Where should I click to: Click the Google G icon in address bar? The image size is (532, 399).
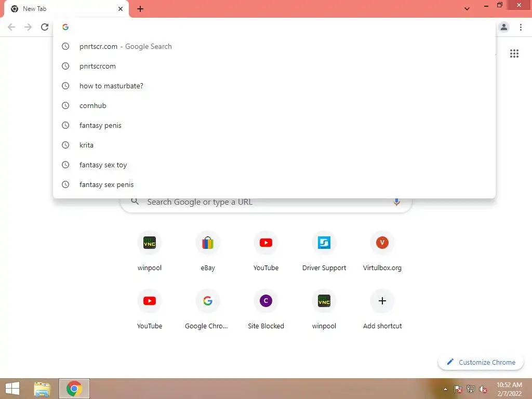pos(65,27)
